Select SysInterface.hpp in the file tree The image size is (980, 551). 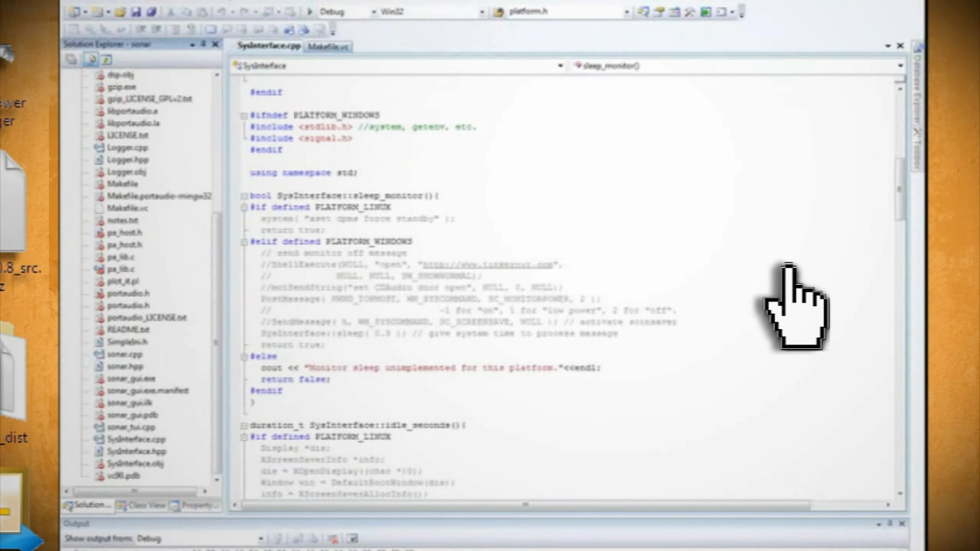(x=136, y=452)
